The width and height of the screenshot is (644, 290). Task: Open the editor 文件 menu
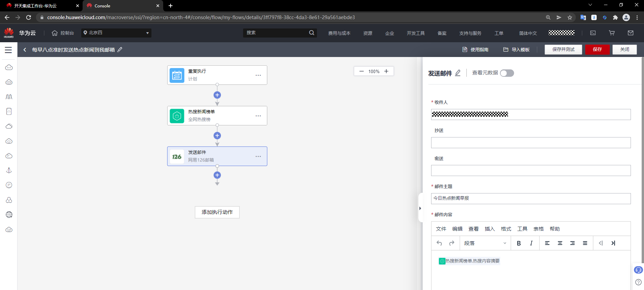coord(441,229)
